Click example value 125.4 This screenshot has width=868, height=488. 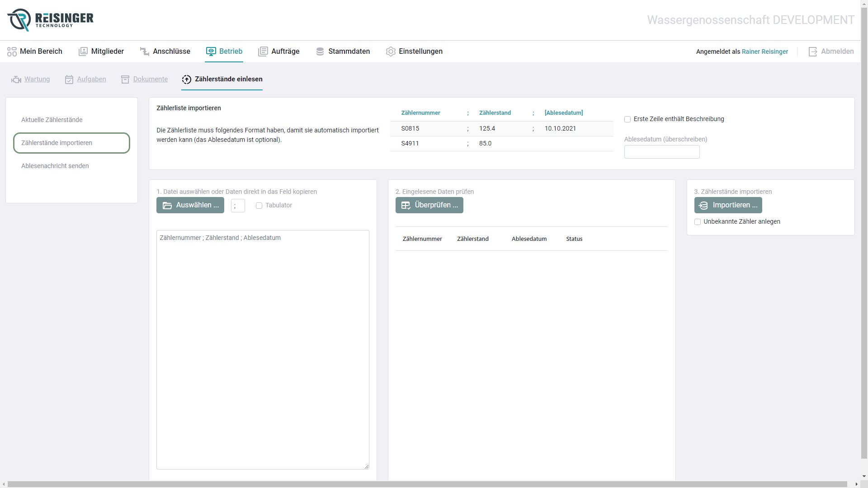pyautogui.click(x=487, y=129)
